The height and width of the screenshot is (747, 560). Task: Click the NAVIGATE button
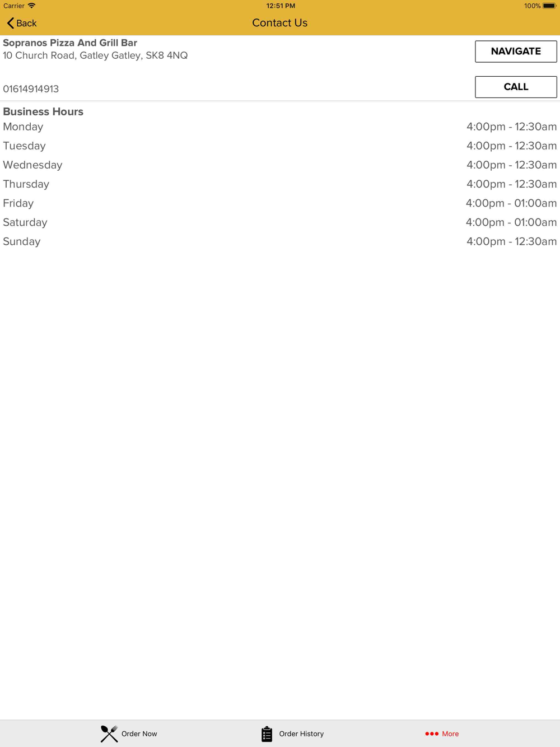(516, 52)
